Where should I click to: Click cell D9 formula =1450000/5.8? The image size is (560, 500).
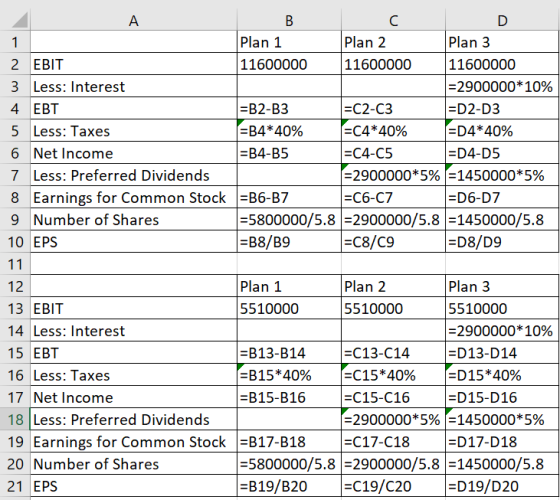tap(502, 219)
